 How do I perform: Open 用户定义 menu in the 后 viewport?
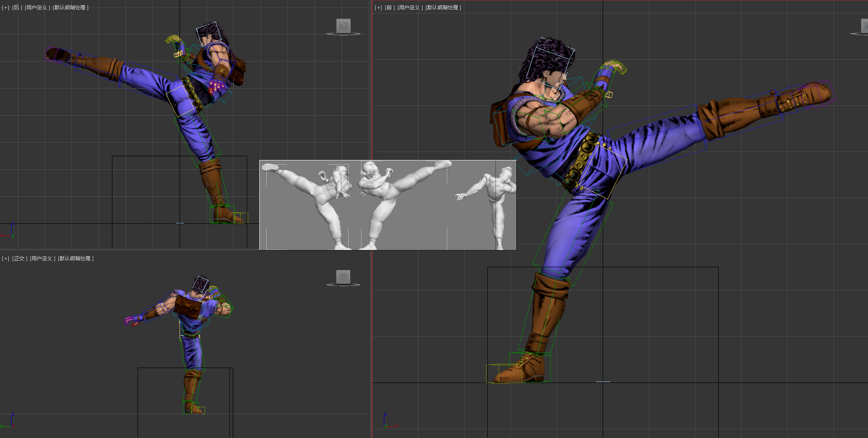[37, 7]
